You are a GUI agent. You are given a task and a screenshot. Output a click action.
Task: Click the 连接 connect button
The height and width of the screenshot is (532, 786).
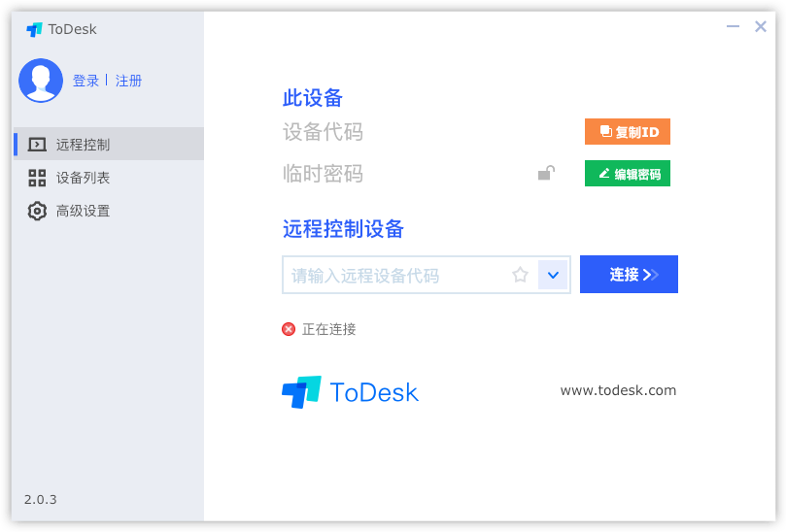(x=629, y=275)
